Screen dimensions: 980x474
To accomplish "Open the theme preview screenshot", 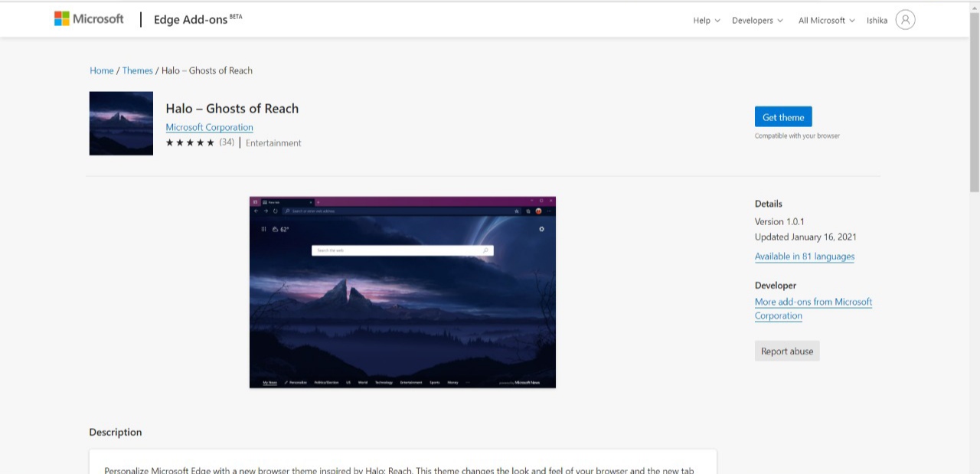I will [x=403, y=293].
